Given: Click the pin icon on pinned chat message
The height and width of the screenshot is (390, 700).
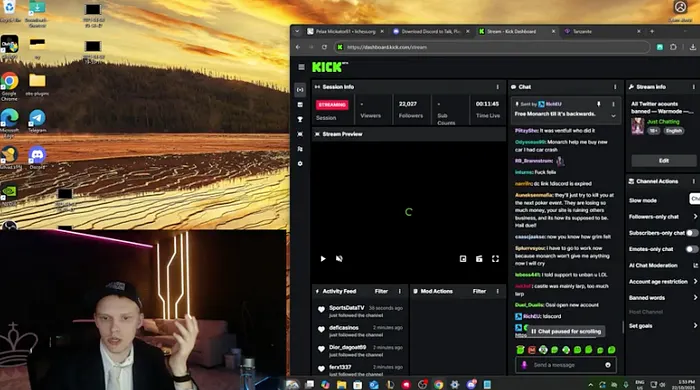Looking at the screenshot, I should point(599,104).
